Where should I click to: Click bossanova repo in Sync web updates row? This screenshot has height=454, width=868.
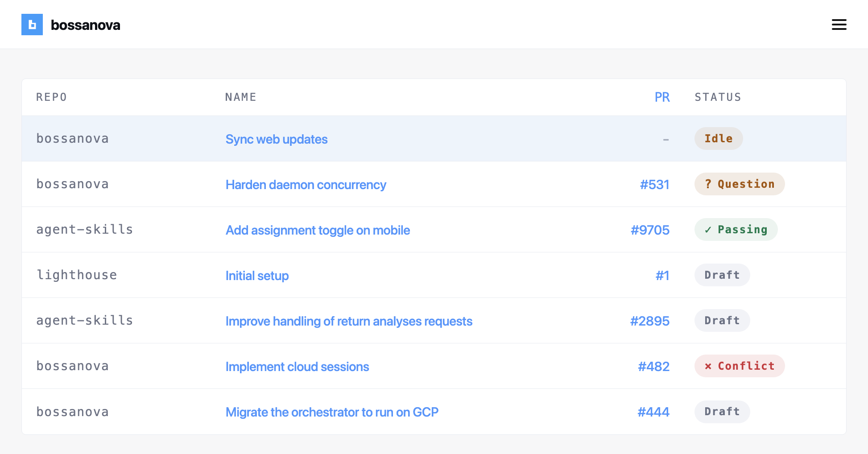(x=72, y=139)
